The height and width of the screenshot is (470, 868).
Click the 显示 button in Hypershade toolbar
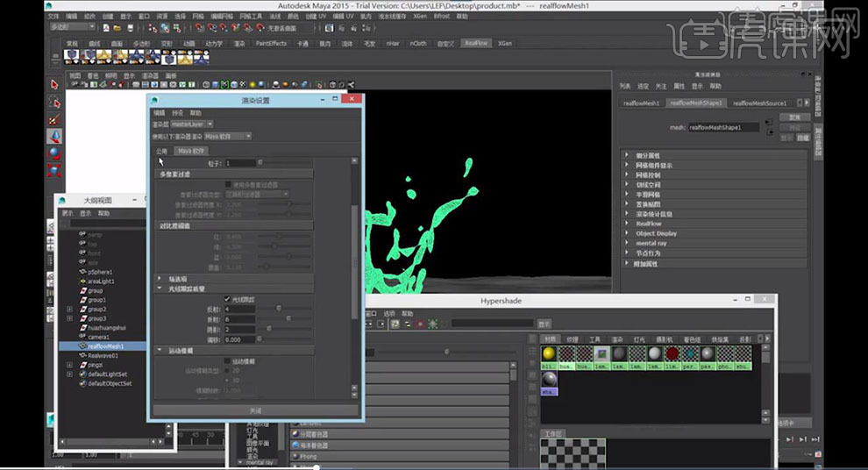click(544, 324)
